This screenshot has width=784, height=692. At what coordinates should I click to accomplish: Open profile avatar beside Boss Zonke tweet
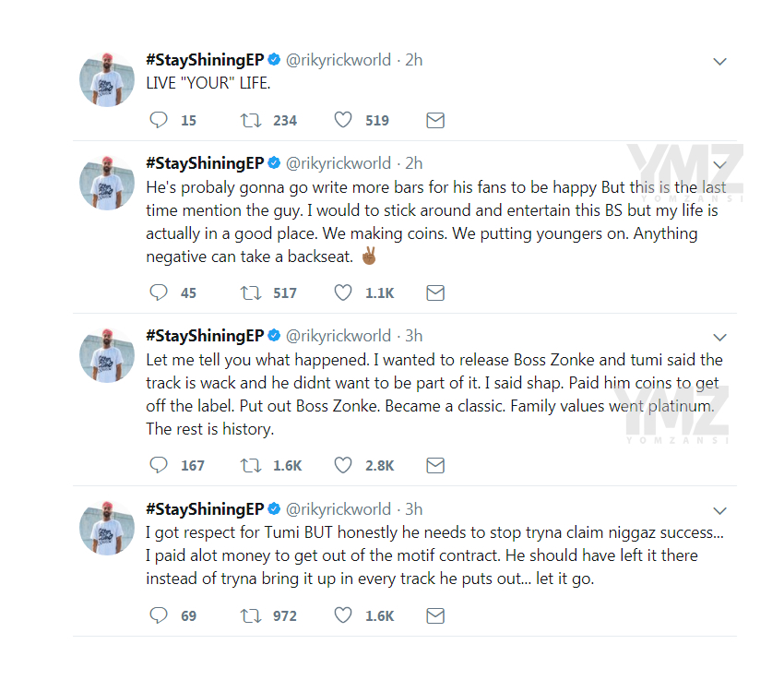click(x=107, y=355)
